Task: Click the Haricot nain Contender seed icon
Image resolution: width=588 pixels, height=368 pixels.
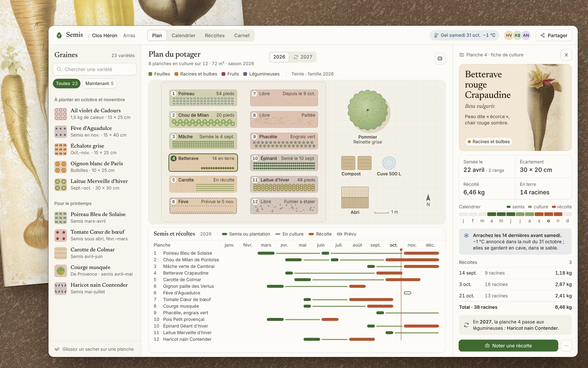Action: point(61,289)
